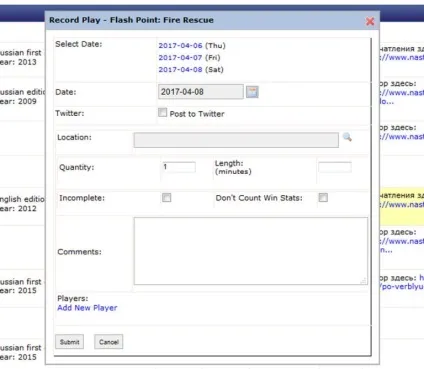424x369 pixels.
Task: Click inside the Comments text area
Action: [x=251, y=251]
